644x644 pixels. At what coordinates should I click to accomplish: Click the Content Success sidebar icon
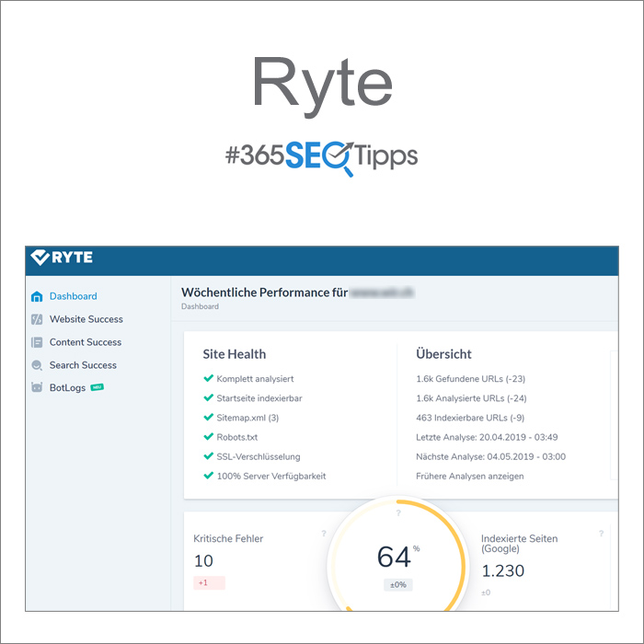pos(37,342)
